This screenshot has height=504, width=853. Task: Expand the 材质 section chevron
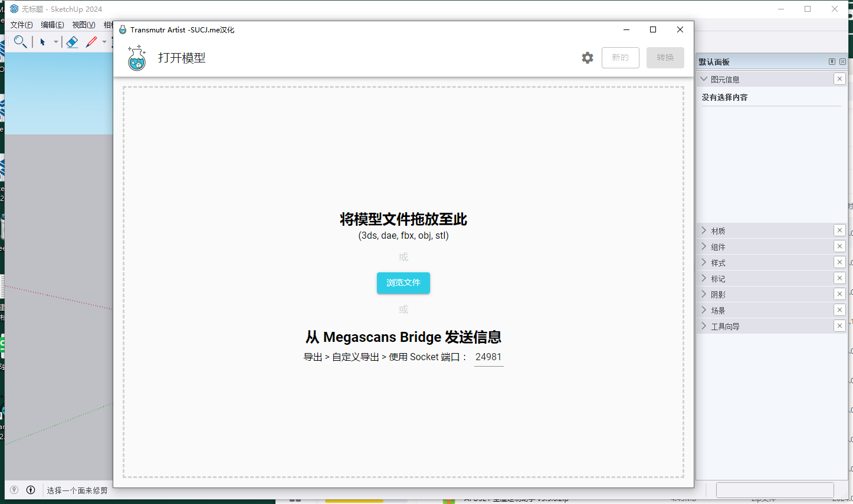704,230
